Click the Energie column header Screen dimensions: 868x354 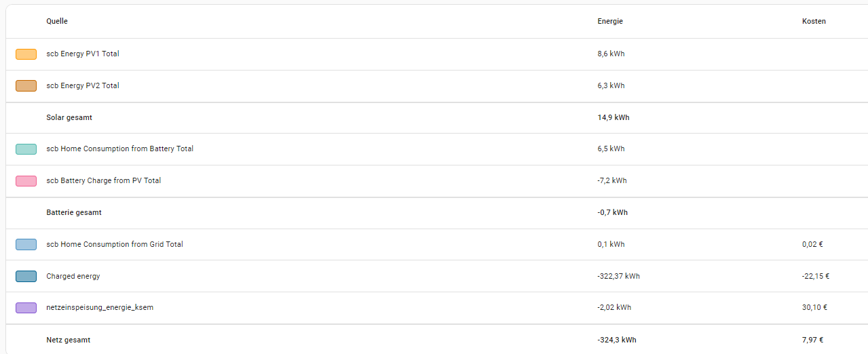tap(610, 22)
